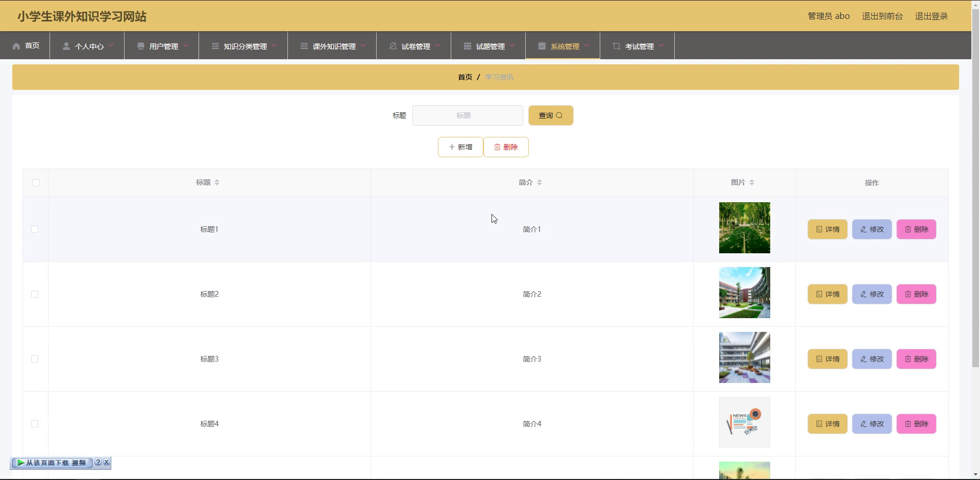The image size is (980, 480).
Task: Click the pencil icon in the 标题1 row
Action: (864, 229)
